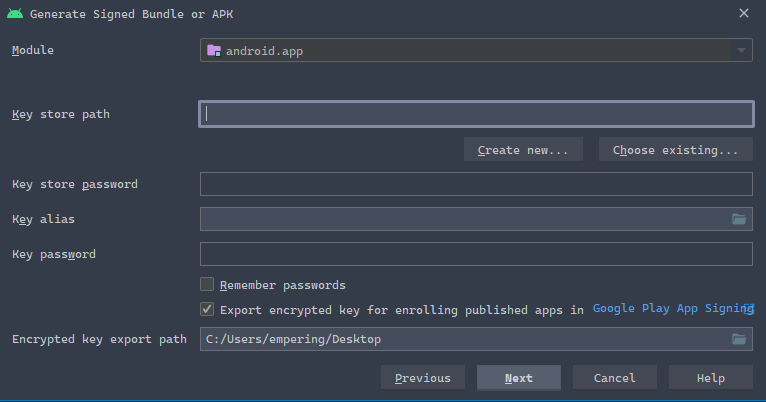Screen dimensions: 766x402
Task: Click external link icon beside Google Play App Signing
Action: [x=749, y=309]
